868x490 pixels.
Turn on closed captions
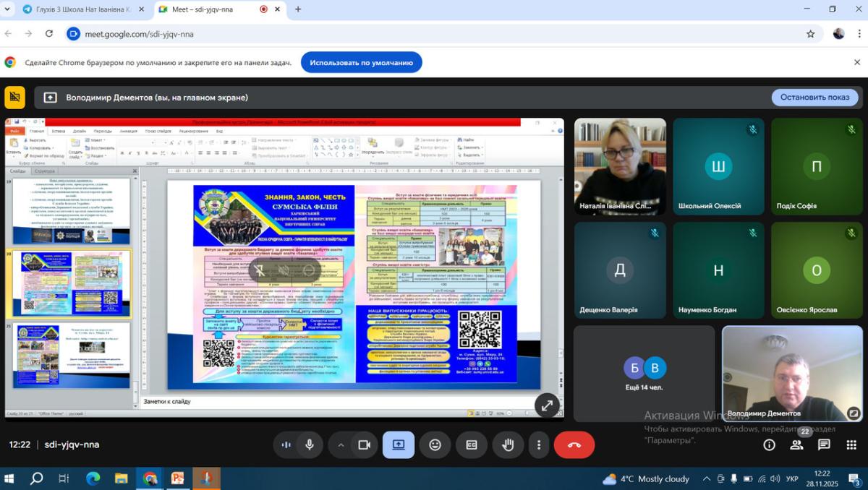point(471,445)
